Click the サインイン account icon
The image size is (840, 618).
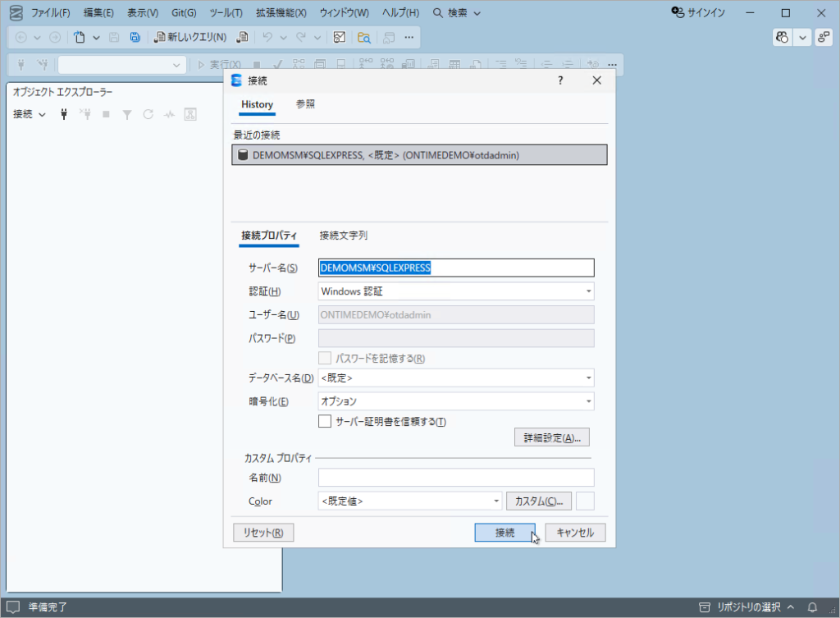(x=678, y=13)
